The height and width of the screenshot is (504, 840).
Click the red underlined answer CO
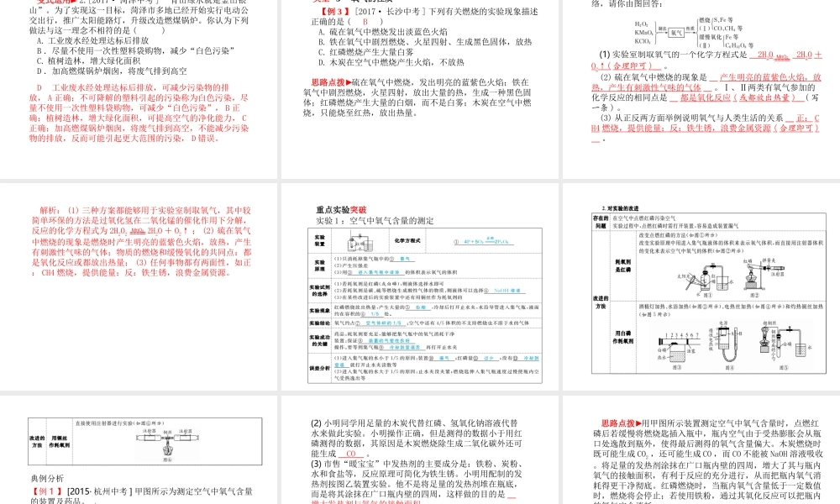[351, 454]
